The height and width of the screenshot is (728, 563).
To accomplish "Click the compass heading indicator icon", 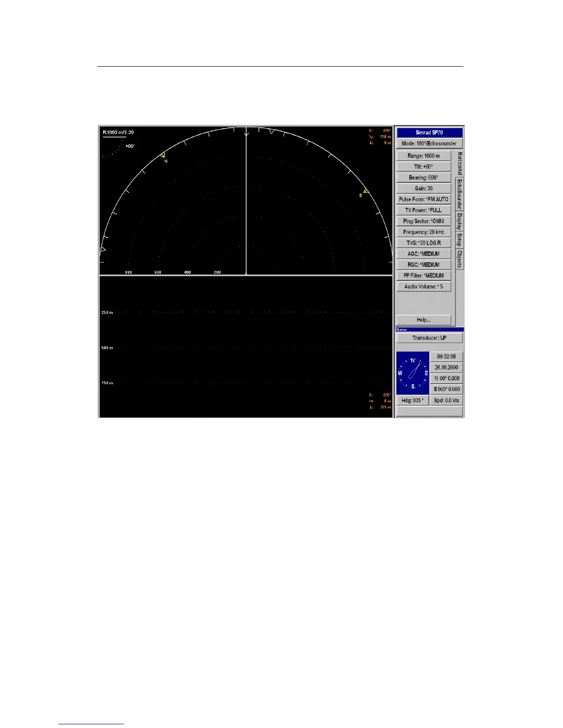I will tap(413, 373).
